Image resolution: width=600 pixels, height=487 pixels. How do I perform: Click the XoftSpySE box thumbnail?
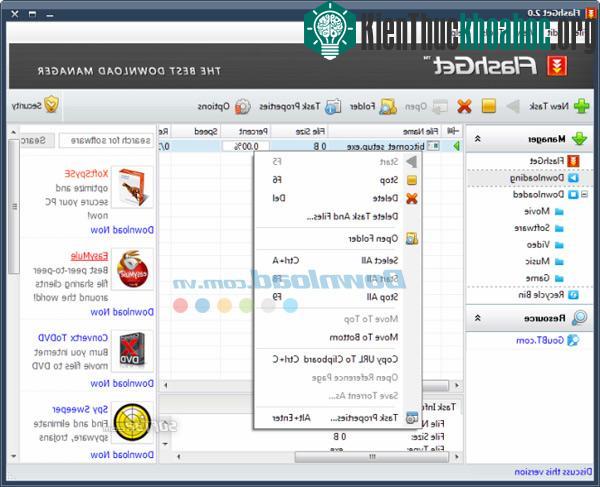click(x=132, y=187)
